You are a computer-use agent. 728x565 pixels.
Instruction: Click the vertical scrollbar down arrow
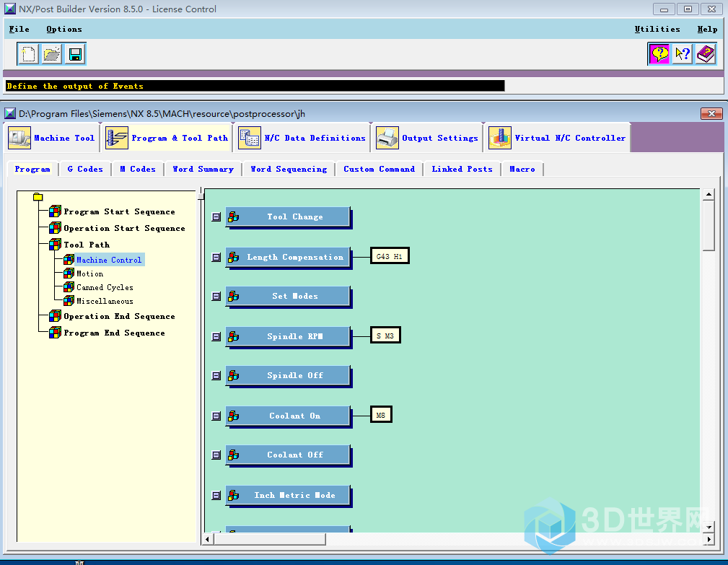(x=709, y=527)
